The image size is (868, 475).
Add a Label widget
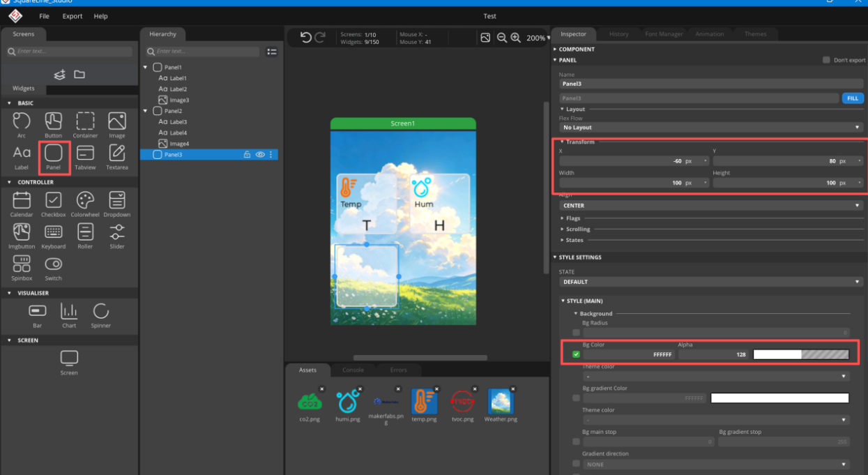click(x=22, y=158)
